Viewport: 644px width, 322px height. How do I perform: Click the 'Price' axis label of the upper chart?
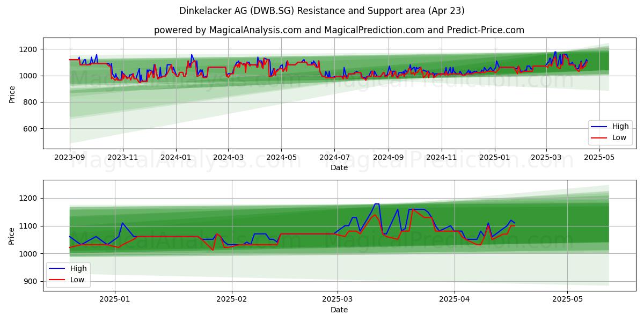12,93
